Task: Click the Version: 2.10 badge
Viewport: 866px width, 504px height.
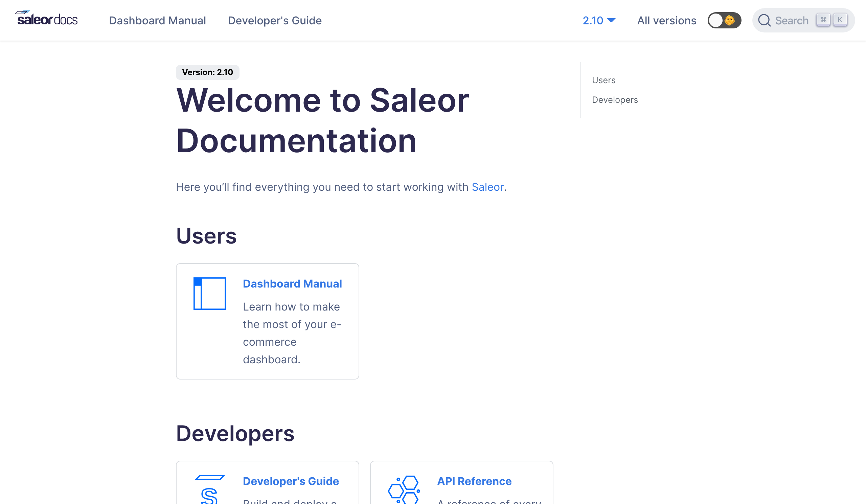Action: (208, 72)
